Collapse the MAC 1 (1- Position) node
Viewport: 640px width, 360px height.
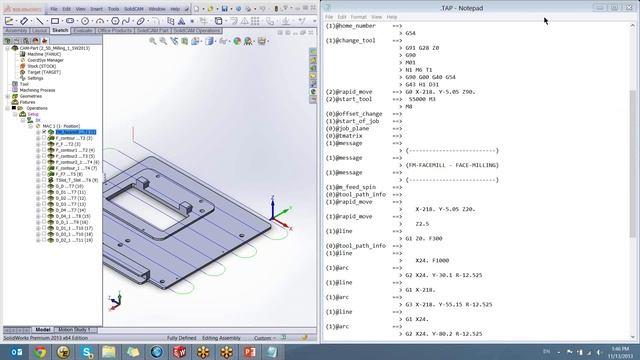pyautogui.click(x=31, y=126)
